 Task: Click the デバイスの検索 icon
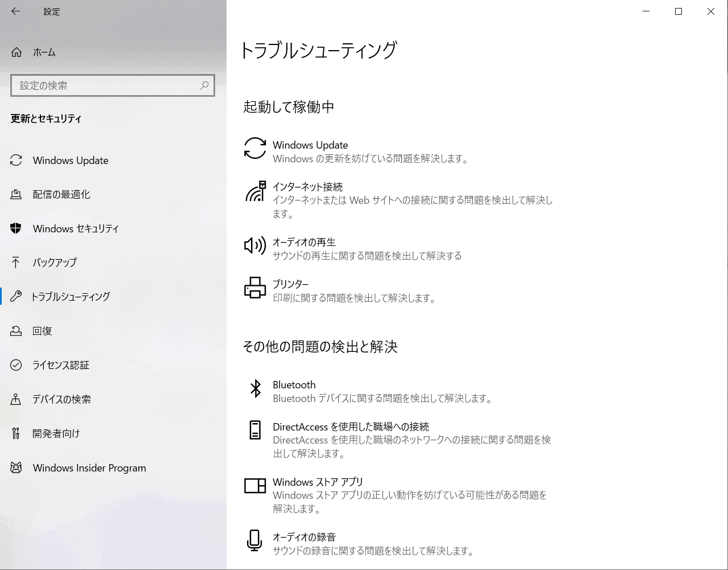(x=16, y=399)
